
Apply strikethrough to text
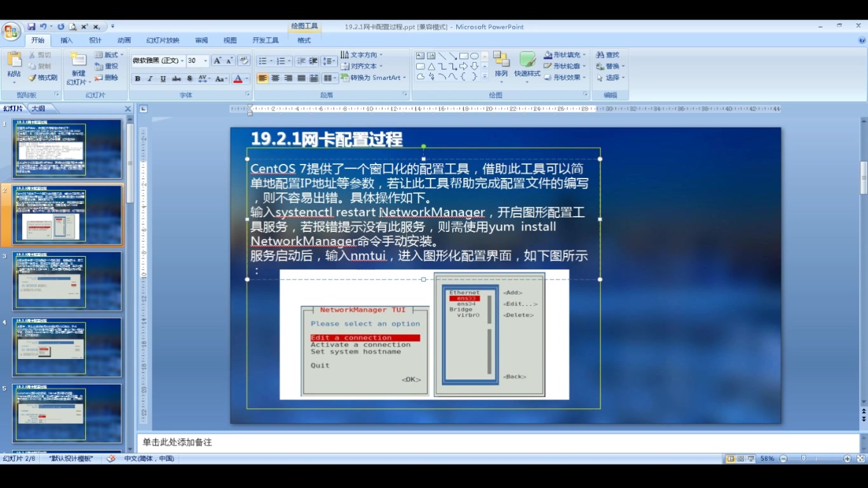coord(176,79)
